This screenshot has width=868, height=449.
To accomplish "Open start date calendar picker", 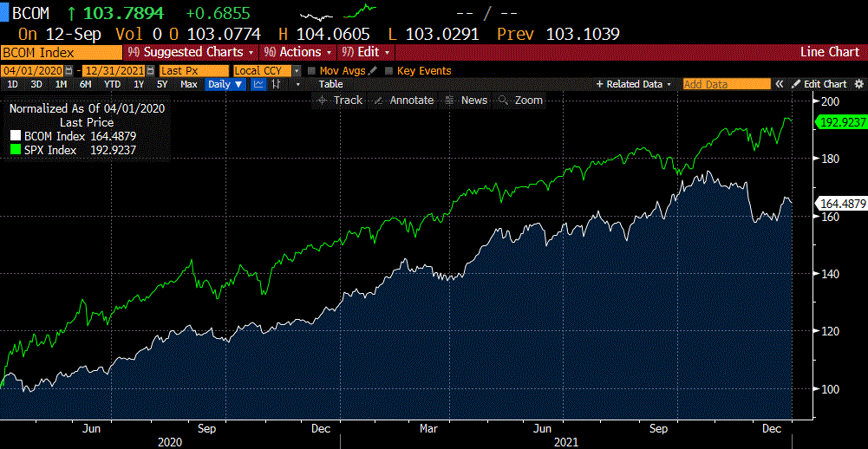I will (x=69, y=71).
